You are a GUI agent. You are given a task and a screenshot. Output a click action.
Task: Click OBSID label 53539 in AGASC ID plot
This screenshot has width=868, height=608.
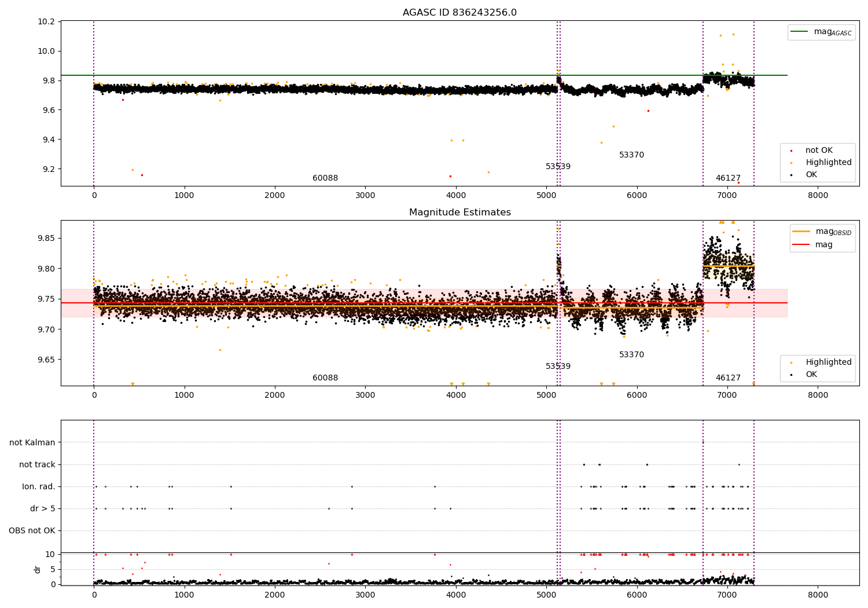(x=558, y=167)
